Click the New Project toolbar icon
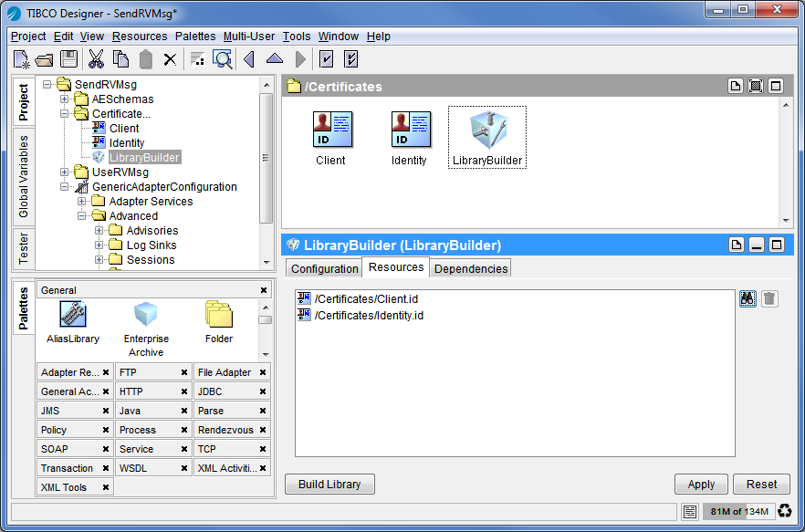This screenshot has width=805, height=532. click(x=22, y=59)
